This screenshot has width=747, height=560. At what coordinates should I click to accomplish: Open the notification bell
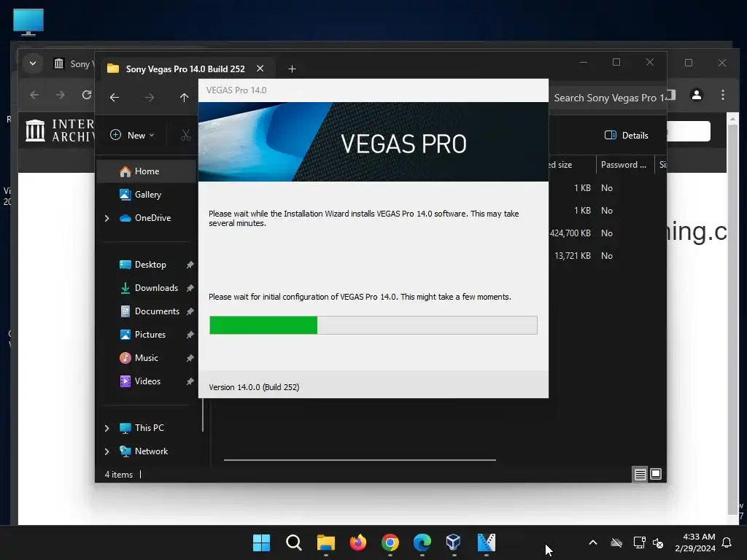pos(727,542)
